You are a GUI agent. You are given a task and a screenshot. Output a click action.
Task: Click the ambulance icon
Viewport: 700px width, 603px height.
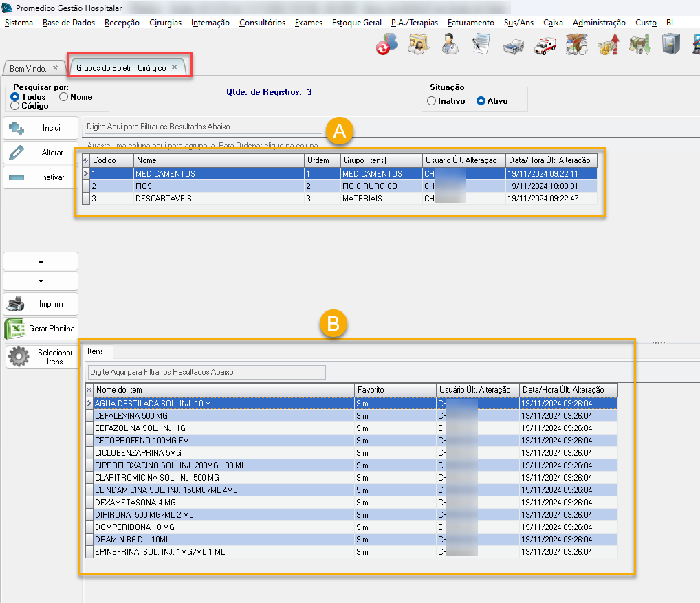tap(545, 45)
